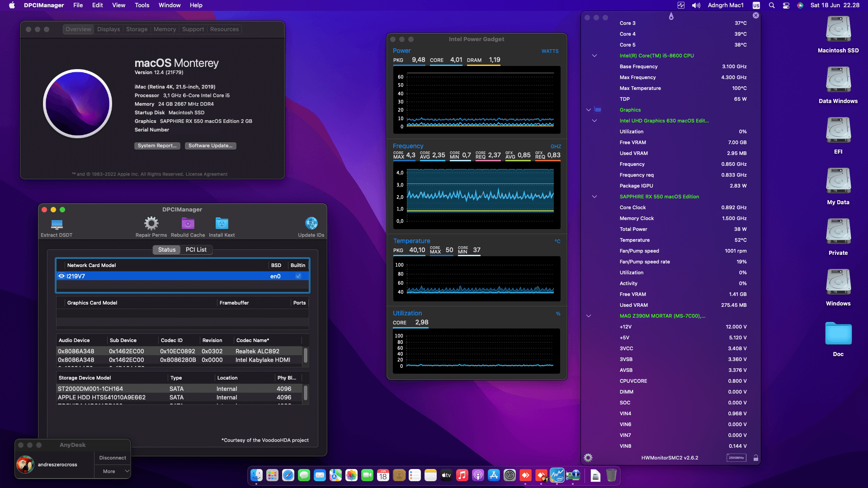This screenshot has height=488, width=868.
Task: Click Extract DSDT in DPCIManager toolbar
Action: point(57,227)
